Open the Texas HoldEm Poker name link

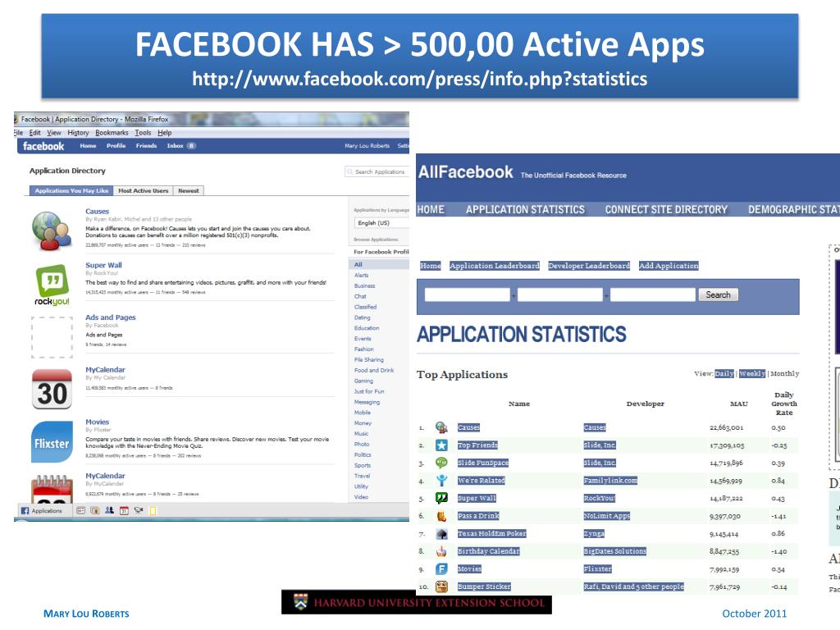coord(492,533)
